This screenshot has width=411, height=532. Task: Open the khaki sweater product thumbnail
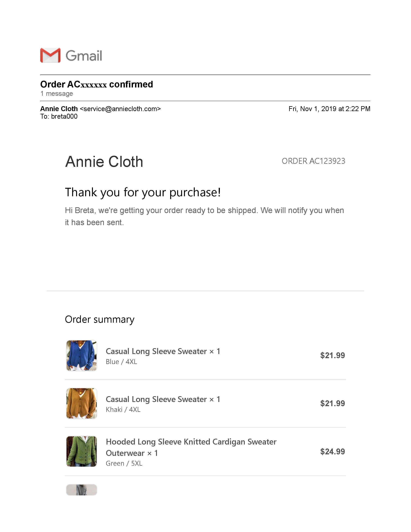pos(82,404)
